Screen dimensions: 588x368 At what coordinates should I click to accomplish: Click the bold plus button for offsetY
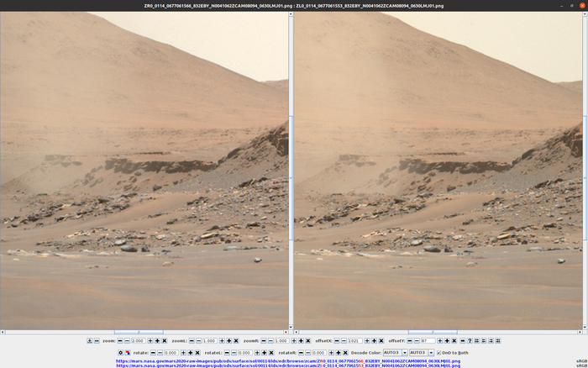point(447,341)
